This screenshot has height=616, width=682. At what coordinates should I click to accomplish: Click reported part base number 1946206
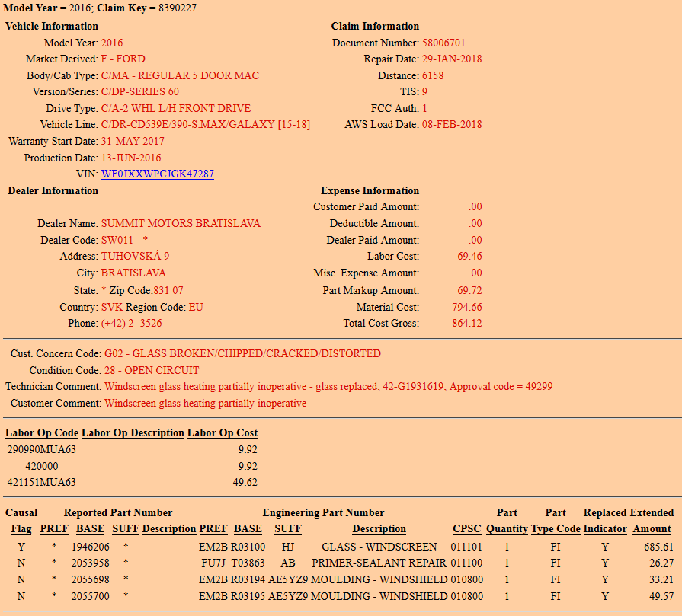tap(91, 547)
